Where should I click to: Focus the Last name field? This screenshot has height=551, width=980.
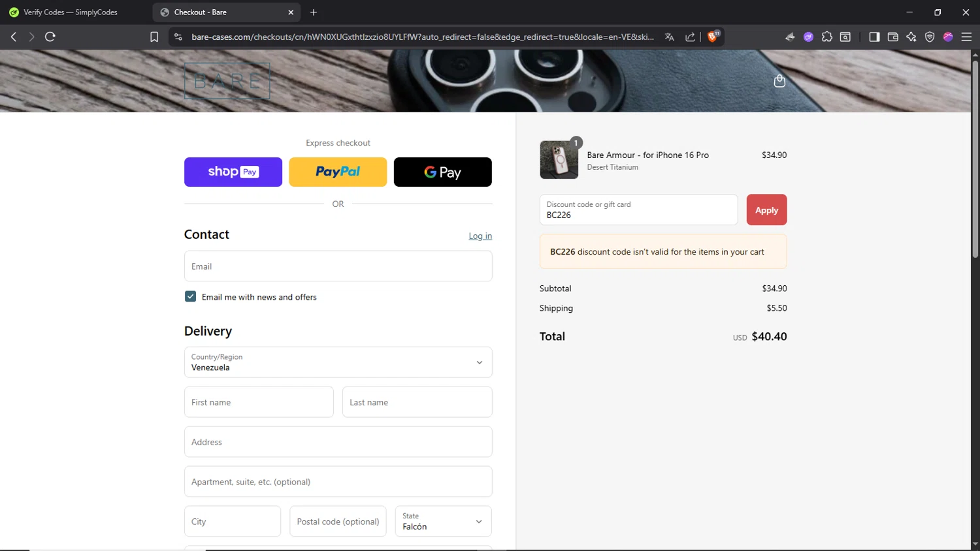(417, 402)
